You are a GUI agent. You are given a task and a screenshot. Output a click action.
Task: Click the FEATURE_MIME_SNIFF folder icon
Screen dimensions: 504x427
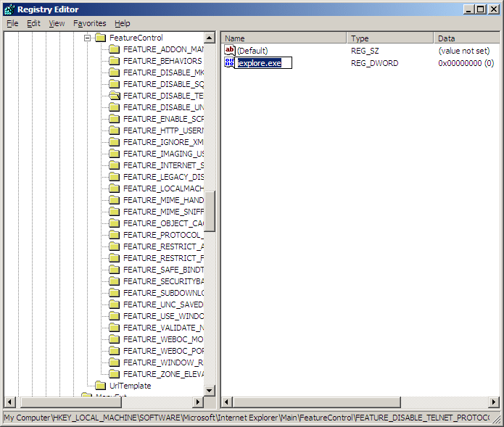pyautogui.click(x=114, y=212)
